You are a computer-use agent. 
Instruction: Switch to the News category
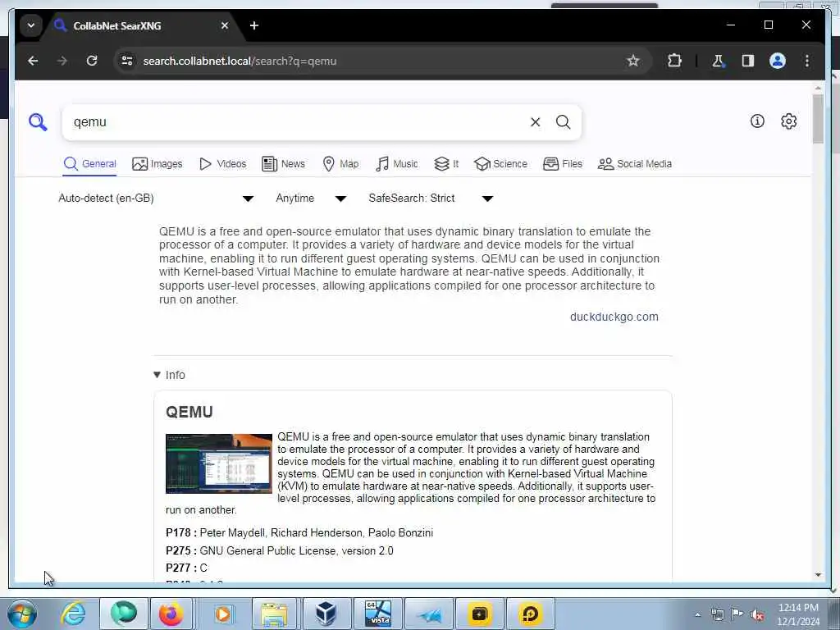283,164
